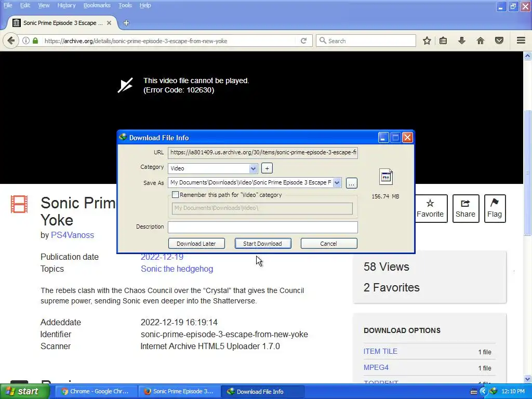The height and width of the screenshot is (399, 532).
Task: Click the red film strip media icon
Action: tap(19, 204)
